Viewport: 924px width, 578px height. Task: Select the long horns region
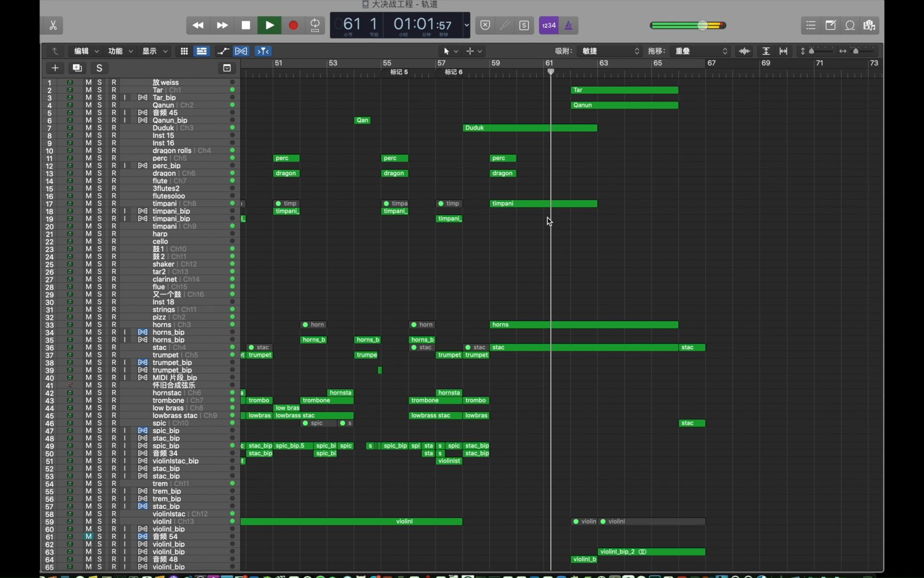click(584, 325)
